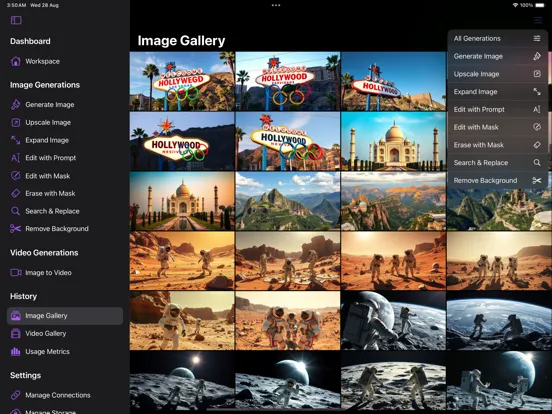The width and height of the screenshot is (552, 414).
Task: Click the text cursor icon in filter menu
Action: (x=537, y=109)
